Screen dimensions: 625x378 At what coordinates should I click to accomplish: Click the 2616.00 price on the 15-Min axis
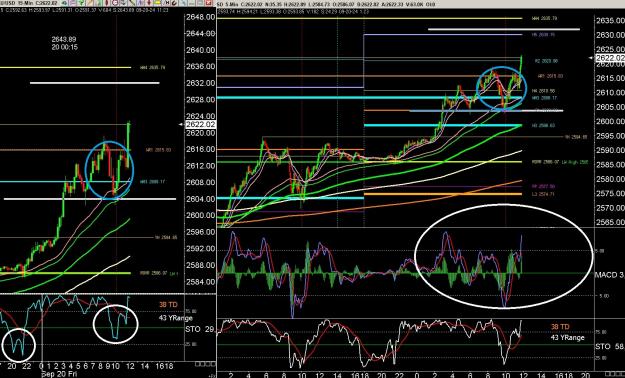201,149
